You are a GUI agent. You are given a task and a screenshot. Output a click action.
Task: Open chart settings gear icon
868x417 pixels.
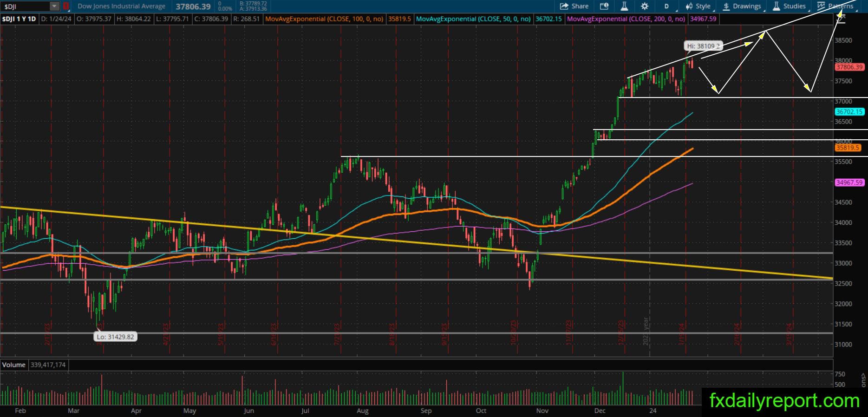pyautogui.click(x=645, y=6)
